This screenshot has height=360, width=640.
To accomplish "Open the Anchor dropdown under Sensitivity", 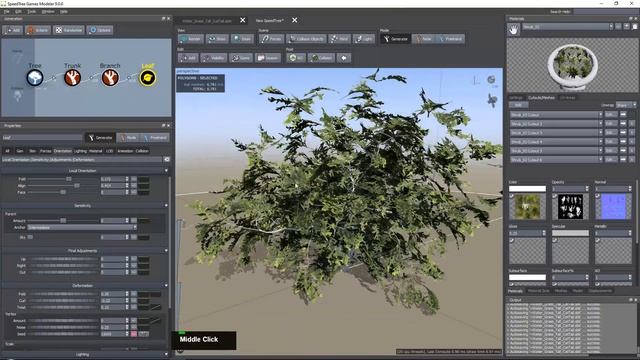I will point(82,227).
